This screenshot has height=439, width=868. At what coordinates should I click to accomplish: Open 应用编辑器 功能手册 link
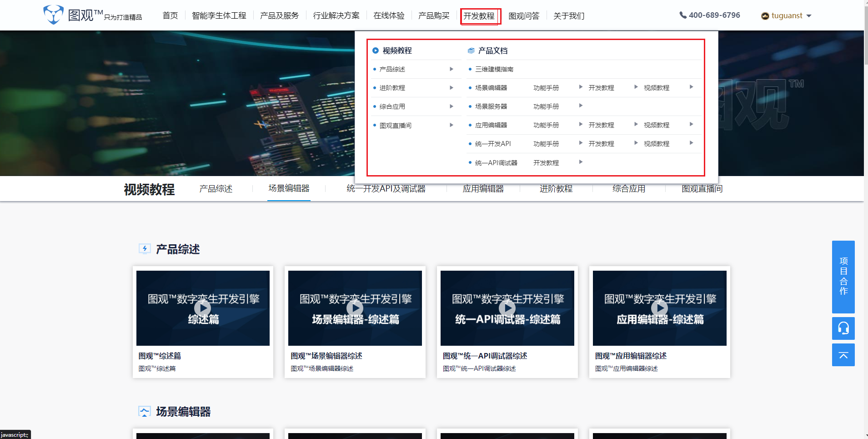click(x=546, y=125)
